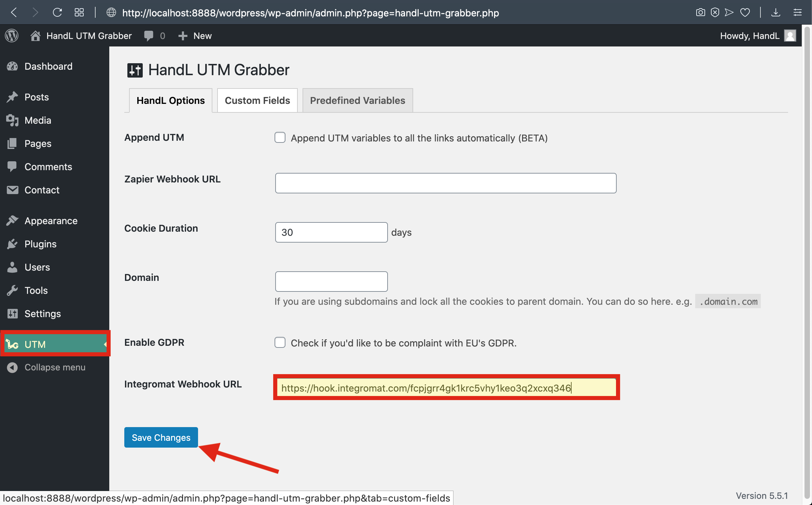The image size is (812, 505).
Task: Check the Enable GDPR checkbox
Action: (x=280, y=342)
